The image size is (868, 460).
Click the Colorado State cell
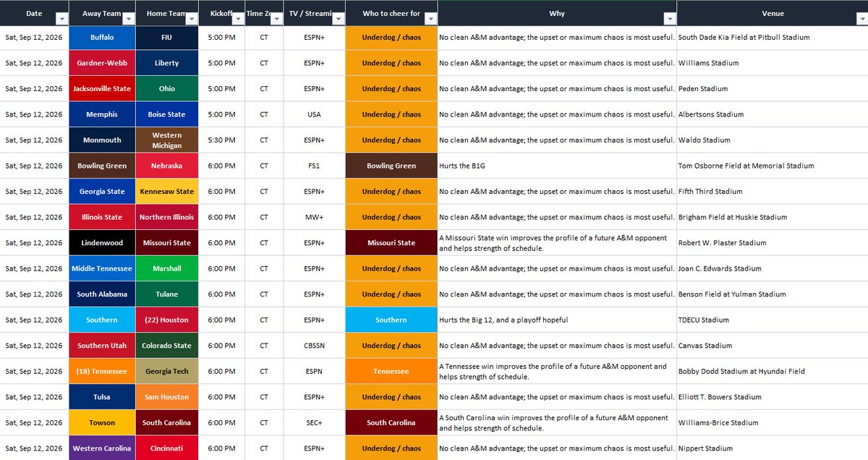coord(166,345)
